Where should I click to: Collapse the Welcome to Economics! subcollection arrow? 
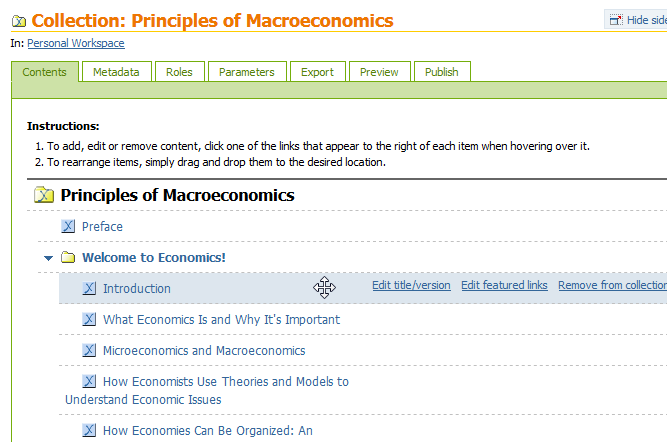click(x=48, y=258)
